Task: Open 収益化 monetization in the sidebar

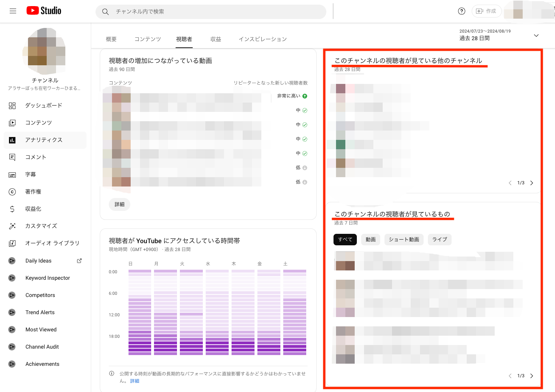Action: point(45,209)
